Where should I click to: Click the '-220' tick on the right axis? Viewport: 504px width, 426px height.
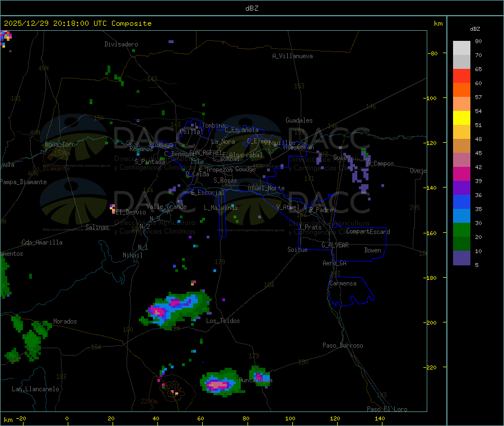(431, 367)
